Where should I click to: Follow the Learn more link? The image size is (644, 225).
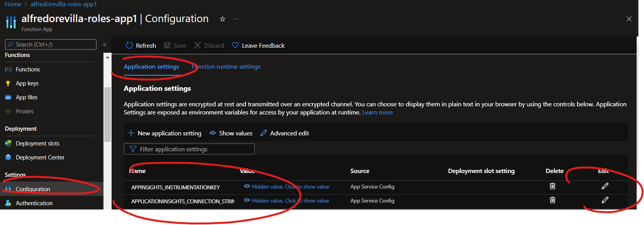click(377, 112)
